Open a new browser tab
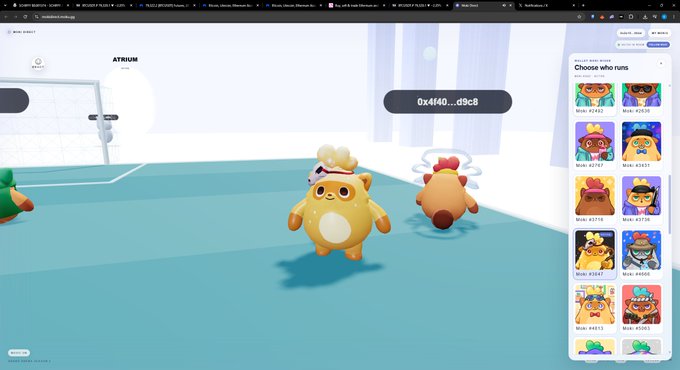The width and height of the screenshot is (680, 370). (583, 6)
